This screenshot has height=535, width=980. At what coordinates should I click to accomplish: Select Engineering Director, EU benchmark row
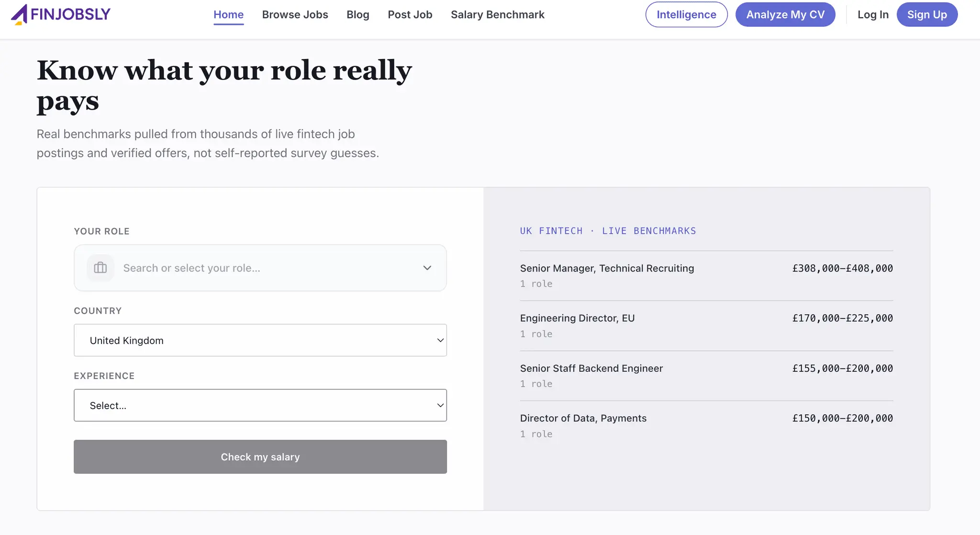click(x=707, y=326)
